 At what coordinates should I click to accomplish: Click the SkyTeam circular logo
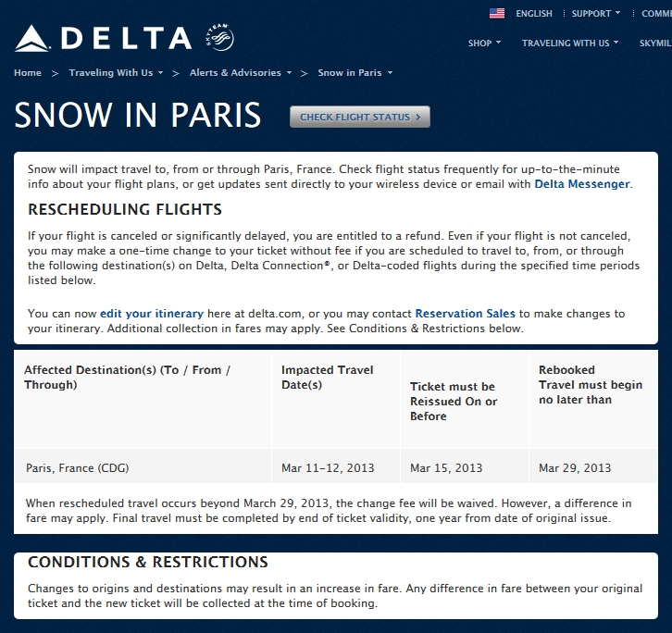point(222,39)
